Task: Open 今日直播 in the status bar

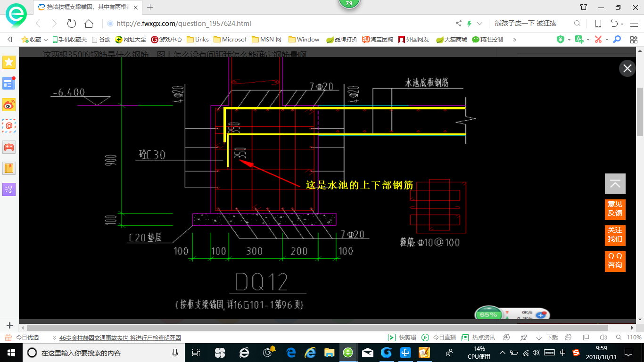Action: [x=439, y=337]
